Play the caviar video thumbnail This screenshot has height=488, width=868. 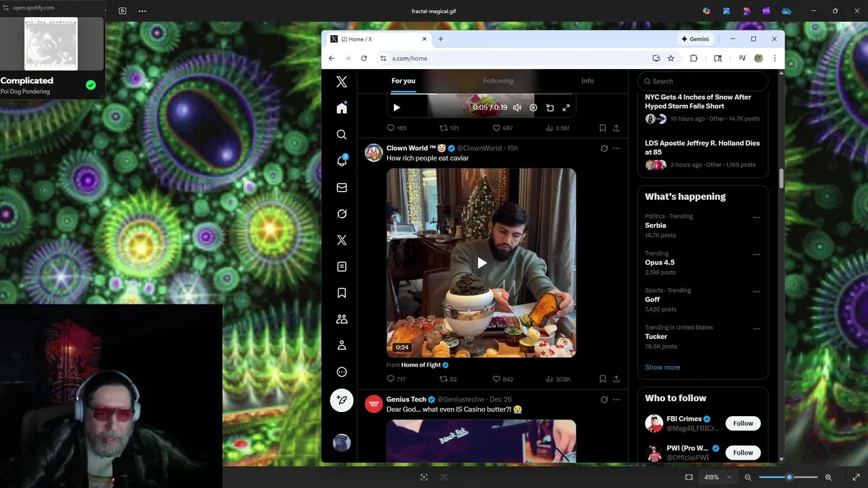pyautogui.click(x=481, y=263)
